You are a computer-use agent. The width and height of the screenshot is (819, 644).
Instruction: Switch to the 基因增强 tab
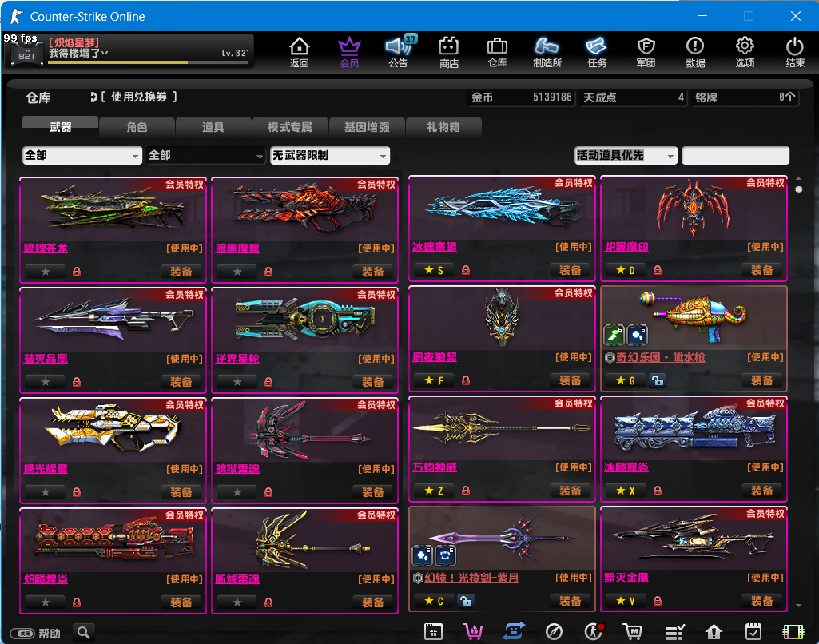coord(367,127)
